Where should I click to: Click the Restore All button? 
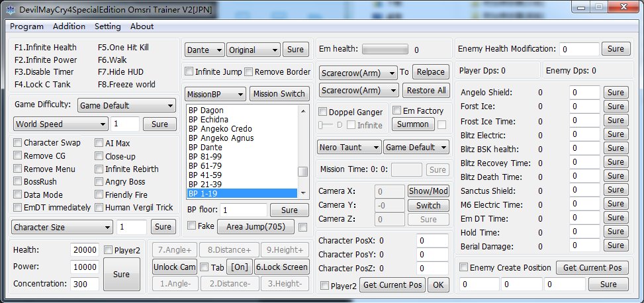(x=426, y=91)
